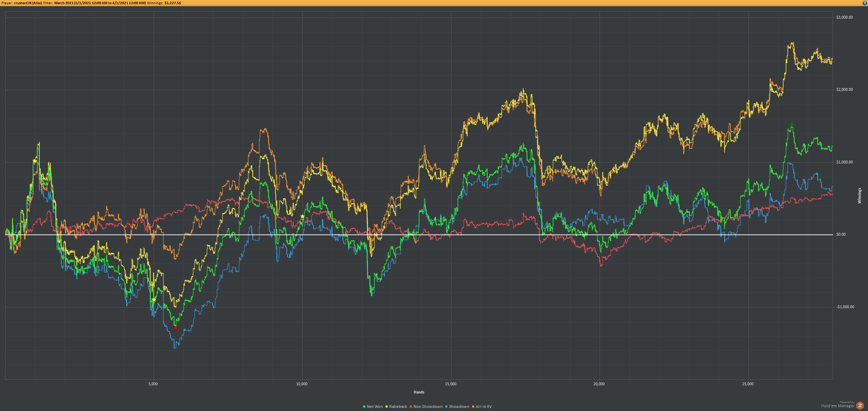The image size is (868, 411).
Task: Click the "-$1,000.00" y-axis label
Action: [845, 307]
